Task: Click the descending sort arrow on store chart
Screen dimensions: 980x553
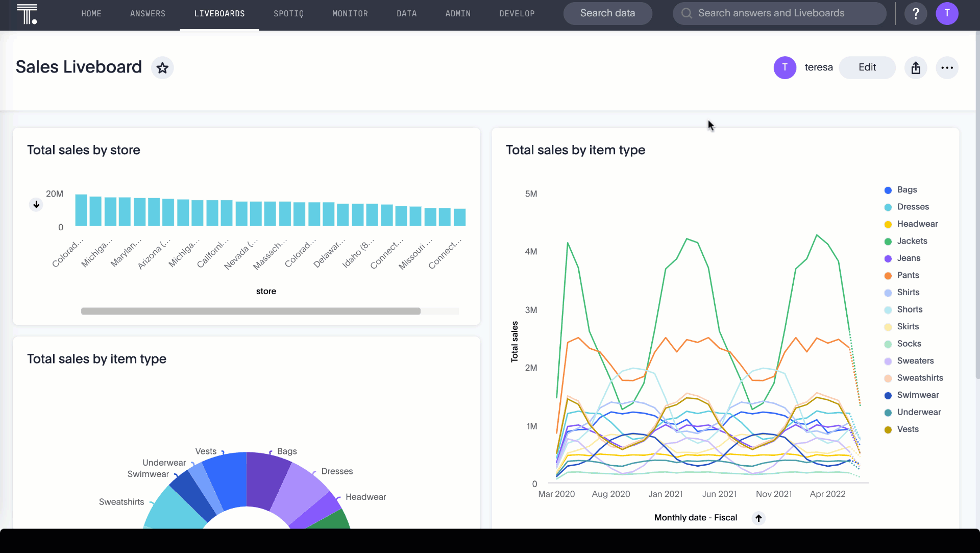Action: click(x=36, y=205)
